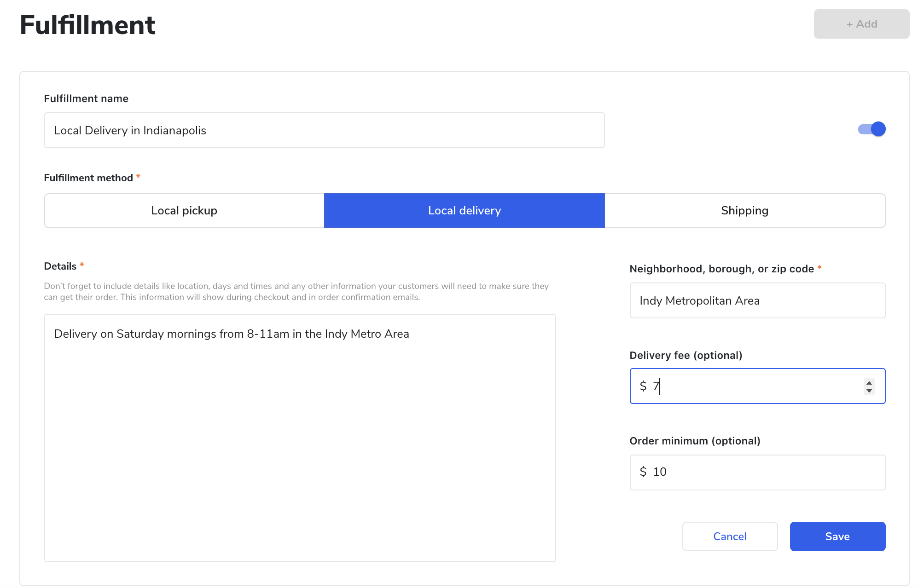Click into the Delivery fee input
This screenshot has width=918, height=588.
(x=755, y=386)
